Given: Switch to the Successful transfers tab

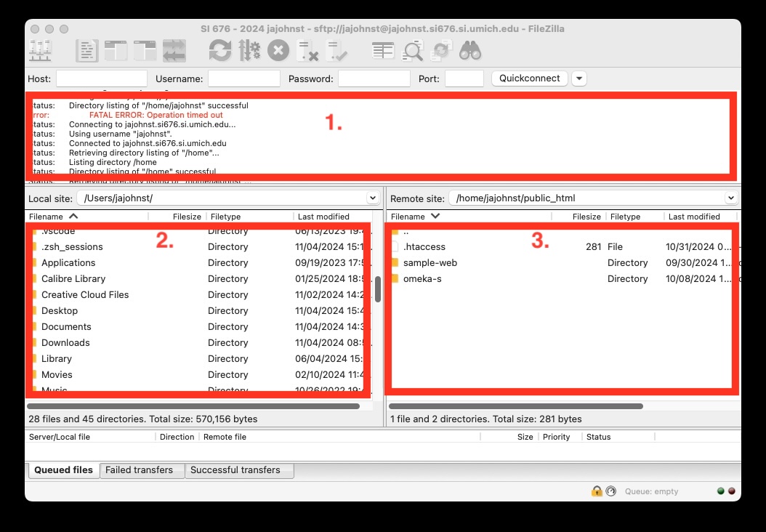Looking at the screenshot, I should tap(235, 470).
